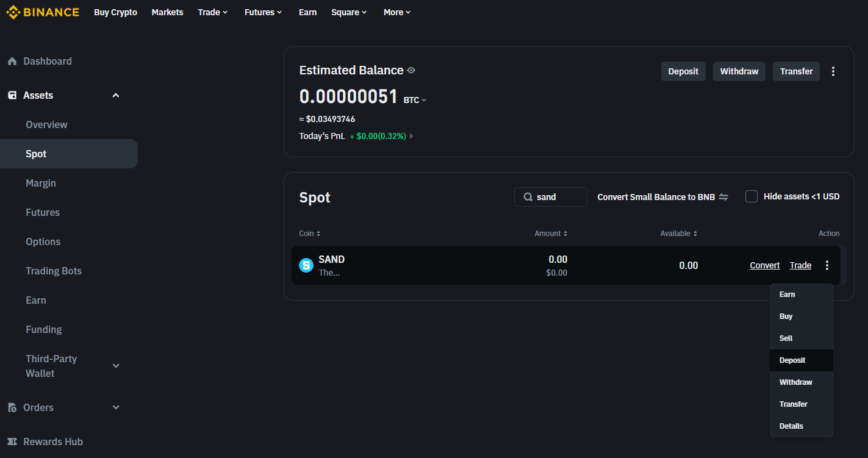
Task: Open the Trade dropdown in top navigation
Action: pyautogui.click(x=212, y=12)
